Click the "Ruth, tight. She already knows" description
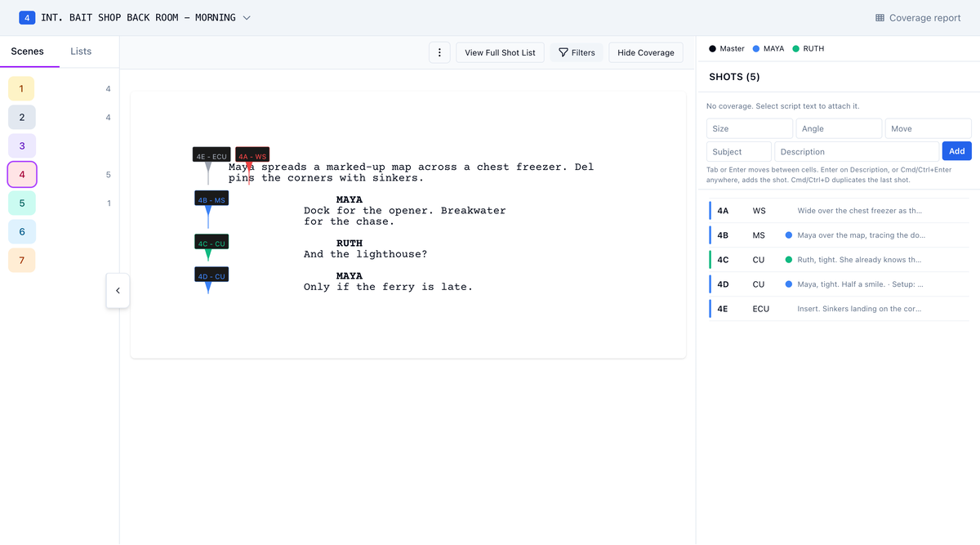Viewport: 980px width, 545px height. pyautogui.click(x=860, y=260)
